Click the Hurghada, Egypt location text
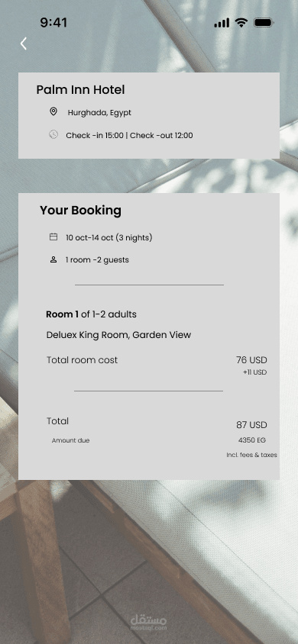 pos(99,112)
